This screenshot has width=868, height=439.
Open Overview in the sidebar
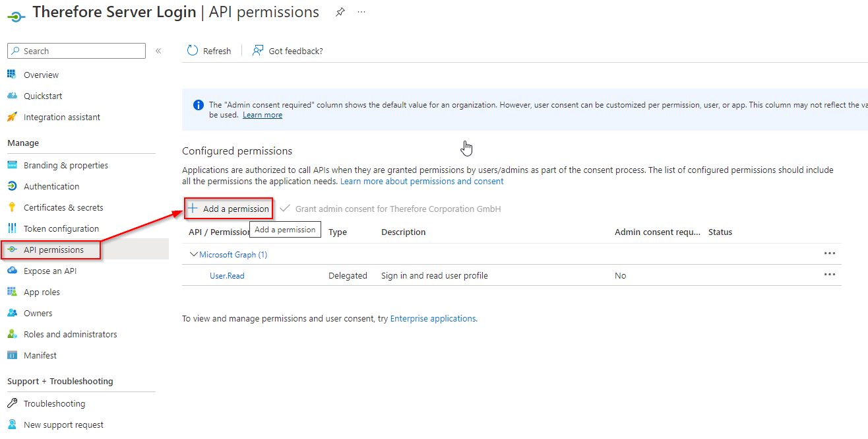pos(41,75)
